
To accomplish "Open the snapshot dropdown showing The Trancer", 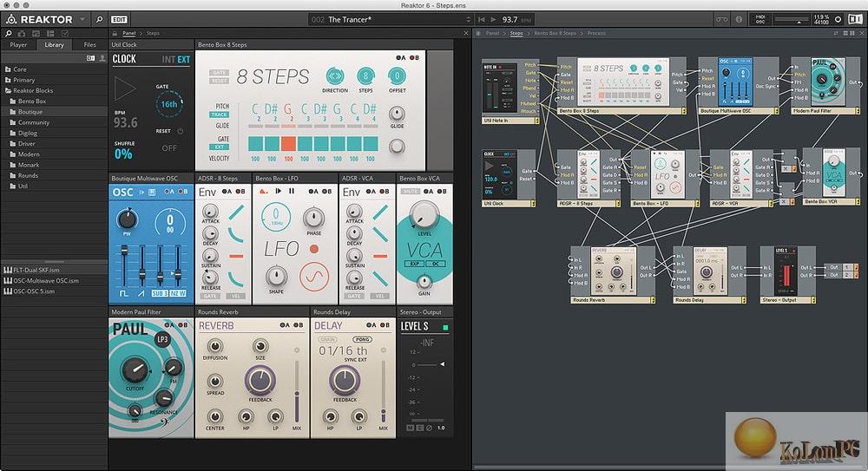I will point(391,19).
